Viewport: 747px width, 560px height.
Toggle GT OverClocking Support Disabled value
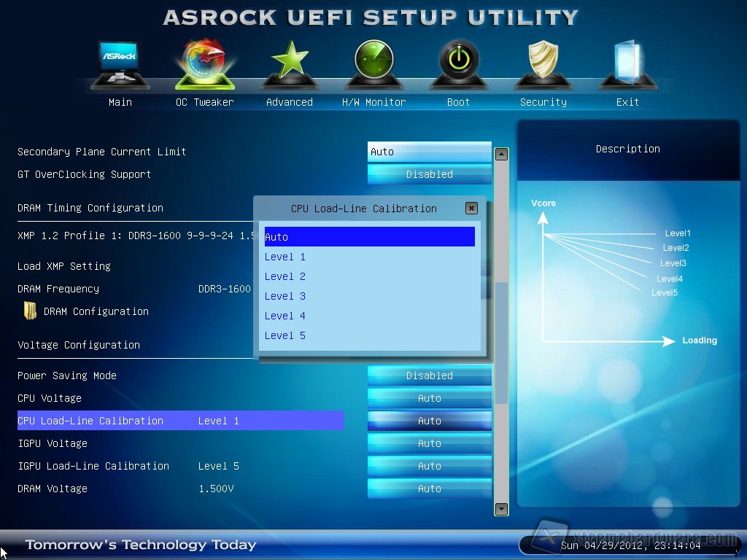point(429,174)
